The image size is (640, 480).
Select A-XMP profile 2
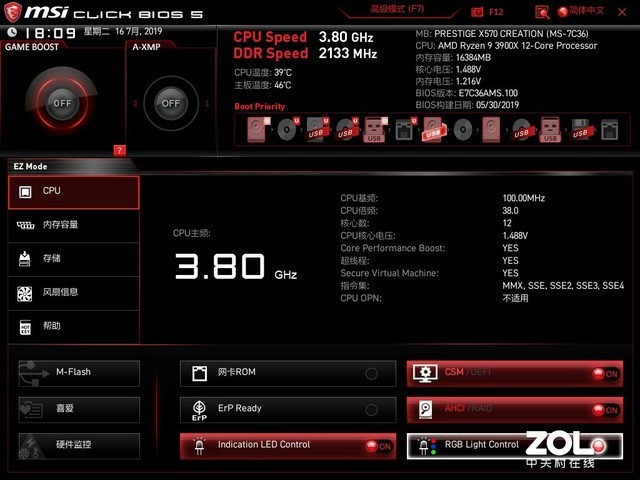point(136,104)
